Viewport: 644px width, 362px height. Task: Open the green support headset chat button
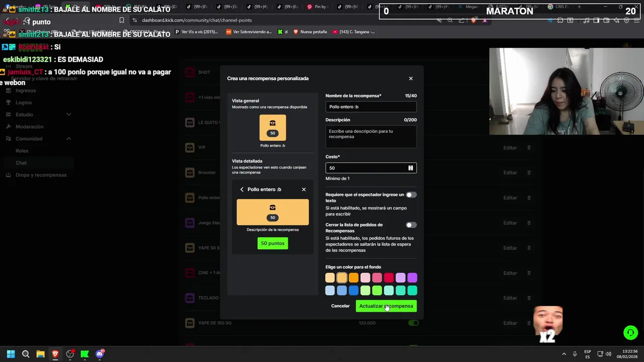630,333
